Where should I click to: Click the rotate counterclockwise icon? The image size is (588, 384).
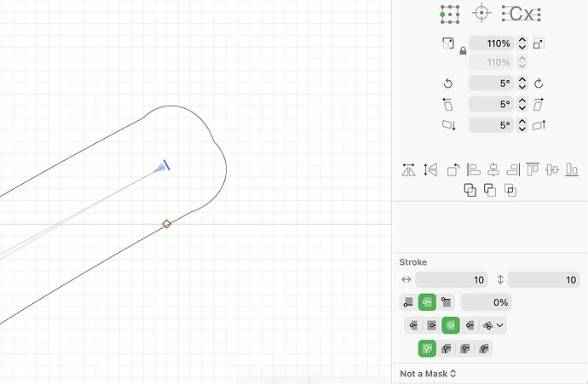(447, 83)
